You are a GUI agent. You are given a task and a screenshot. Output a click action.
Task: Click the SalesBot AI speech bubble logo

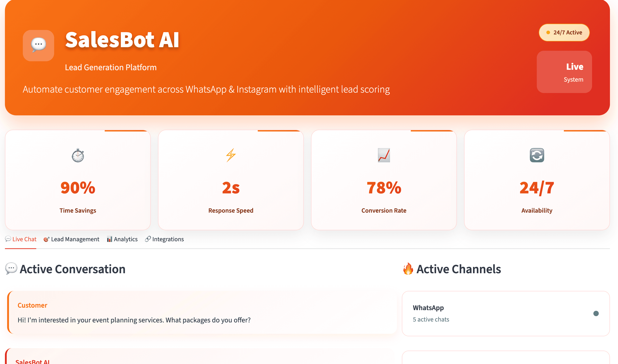[38, 45]
